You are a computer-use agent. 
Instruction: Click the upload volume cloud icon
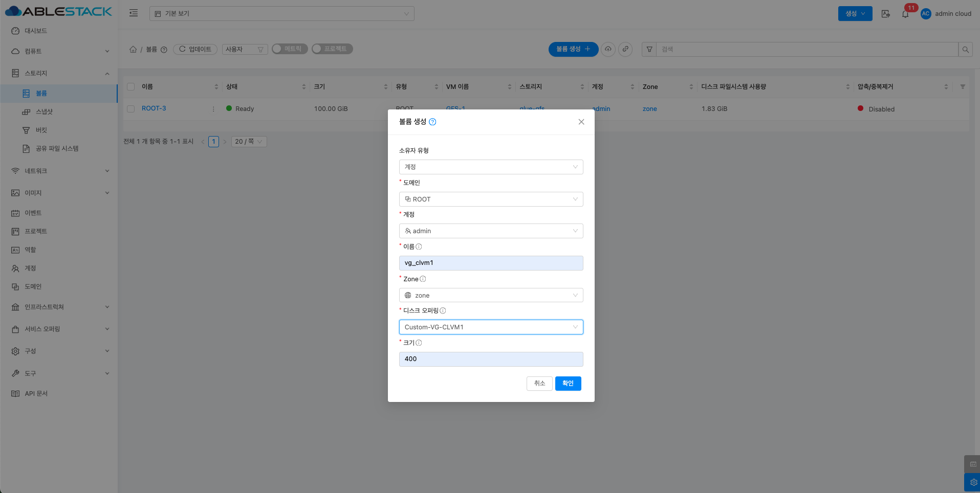point(608,49)
